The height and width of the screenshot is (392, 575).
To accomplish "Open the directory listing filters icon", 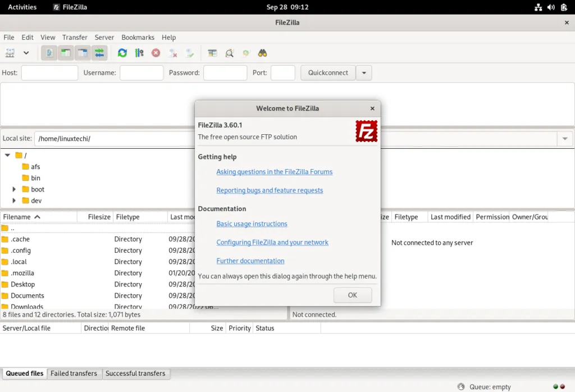I will 212,53.
